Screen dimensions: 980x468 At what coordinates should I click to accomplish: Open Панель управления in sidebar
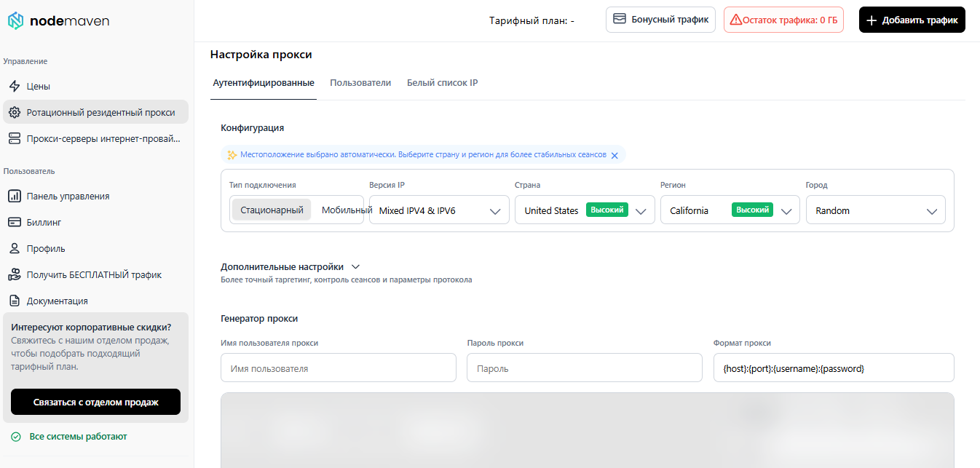(95, 196)
